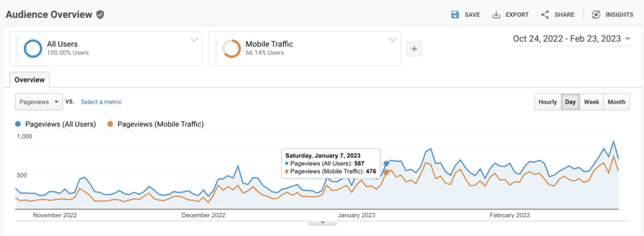Expand the All Users segment chevron

194,40
